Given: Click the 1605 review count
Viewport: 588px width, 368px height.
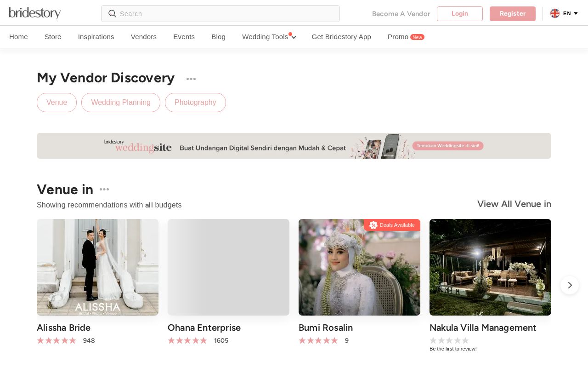Looking at the screenshot, I should pyautogui.click(x=221, y=340).
